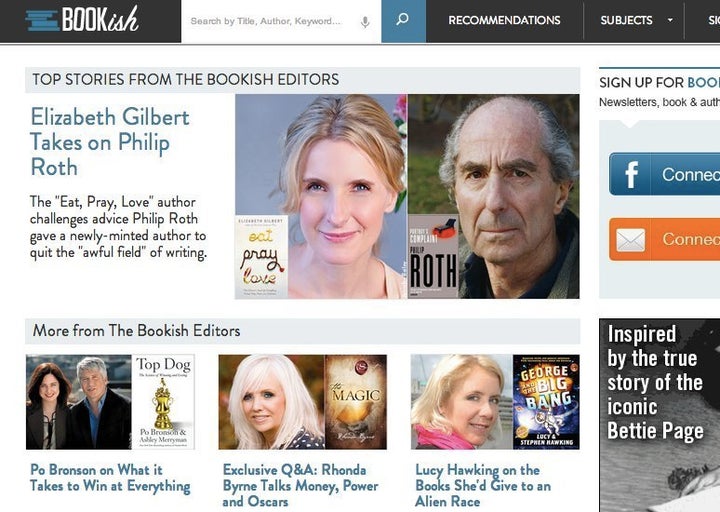Click the magnifying glass search button
The image size is (720, 512).
click(x=403, y=21)
